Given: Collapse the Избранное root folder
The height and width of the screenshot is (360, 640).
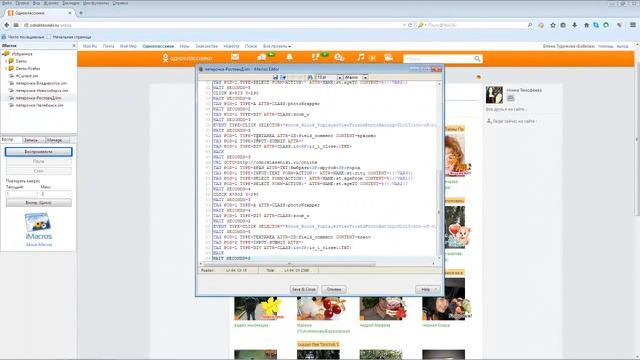Looking at the screenshot, I should [x=3, y=53].
